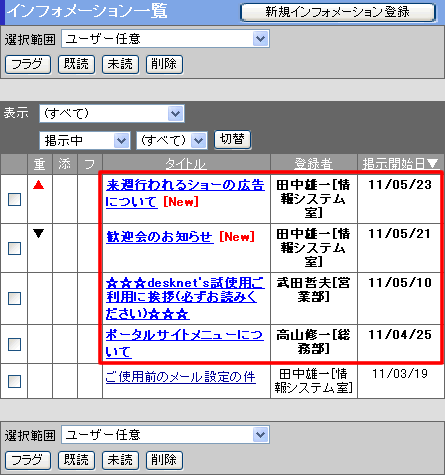445x475 pixels.
Task: Click sort arrow beside 掲示開始日 header
Action: (x=433, y=164)
